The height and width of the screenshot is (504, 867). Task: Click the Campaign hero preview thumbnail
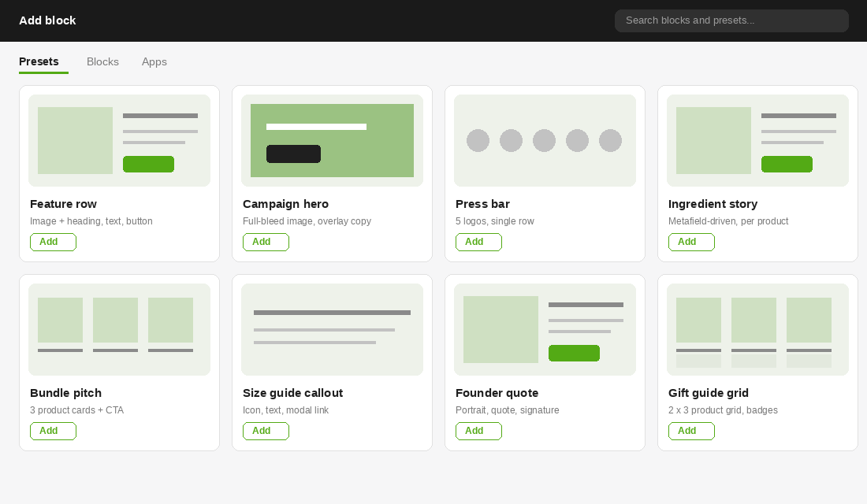(333, 140)
